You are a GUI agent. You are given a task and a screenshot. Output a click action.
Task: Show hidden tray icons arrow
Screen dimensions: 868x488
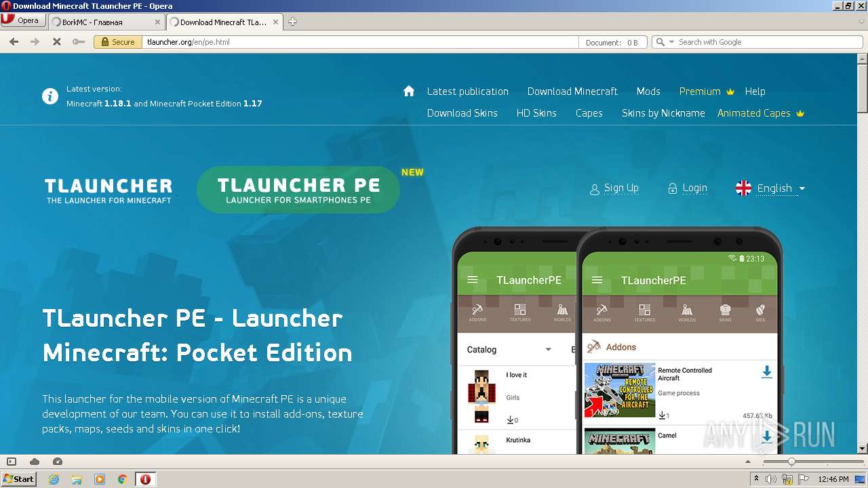tap(756, 479)
